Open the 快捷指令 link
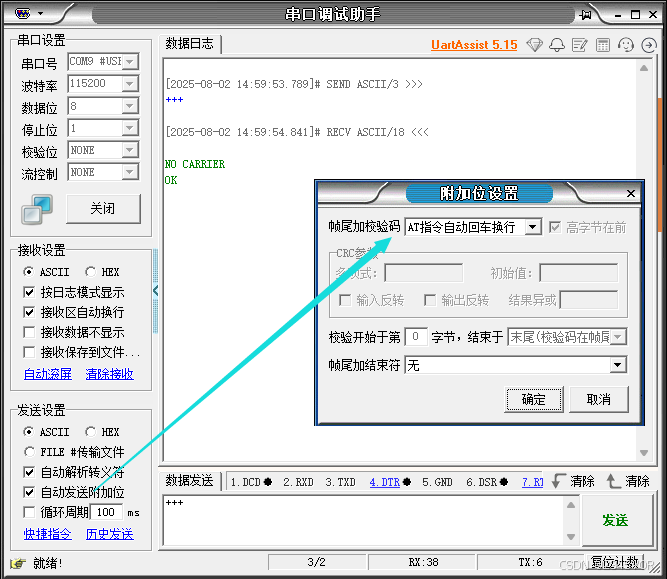The width and height of the screenshot is (667, 579). coord(48,534)
